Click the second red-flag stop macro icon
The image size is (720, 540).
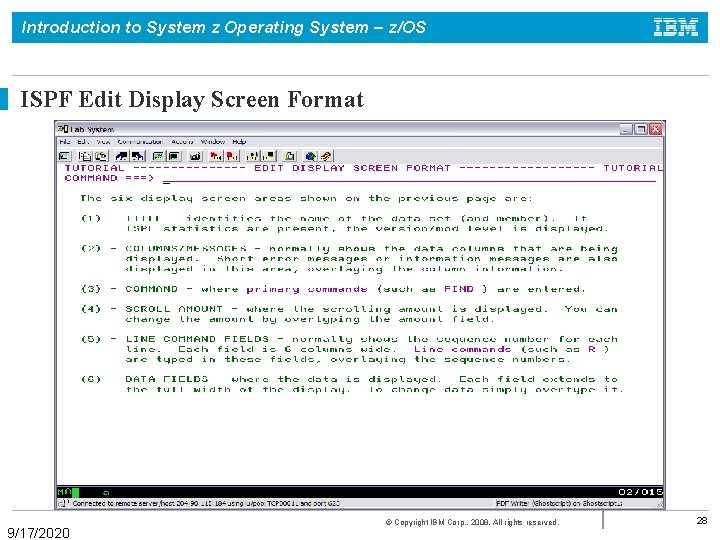click(x=232, y=156)
